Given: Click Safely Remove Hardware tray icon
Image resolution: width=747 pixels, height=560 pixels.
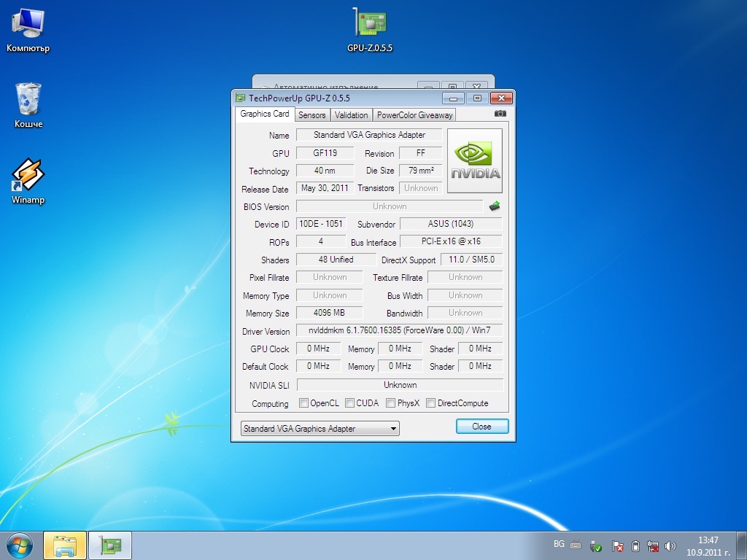Looking at the screenshot, I should [x=595, y=546].
